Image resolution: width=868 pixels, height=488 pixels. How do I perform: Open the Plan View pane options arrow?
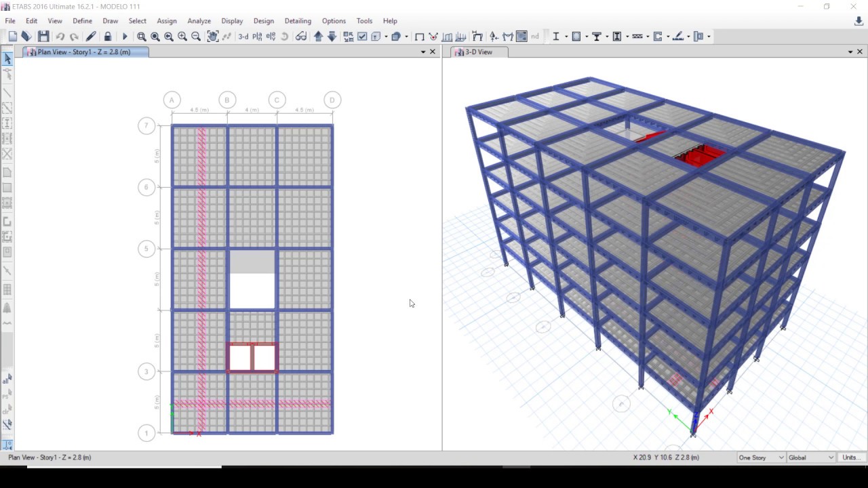[423, 52]
